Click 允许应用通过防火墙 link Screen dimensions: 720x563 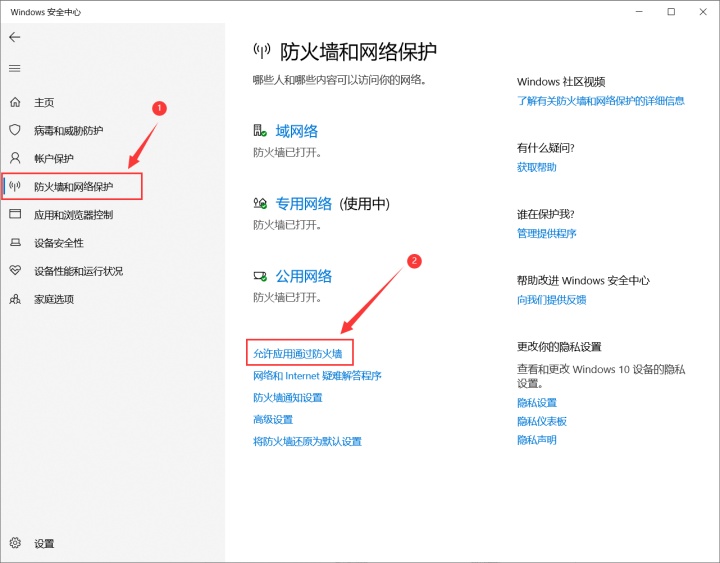(298, 354)
